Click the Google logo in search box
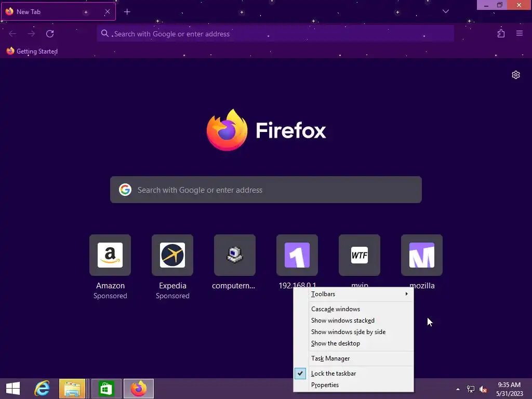532x399 pixels. click(x=125, y=190)
